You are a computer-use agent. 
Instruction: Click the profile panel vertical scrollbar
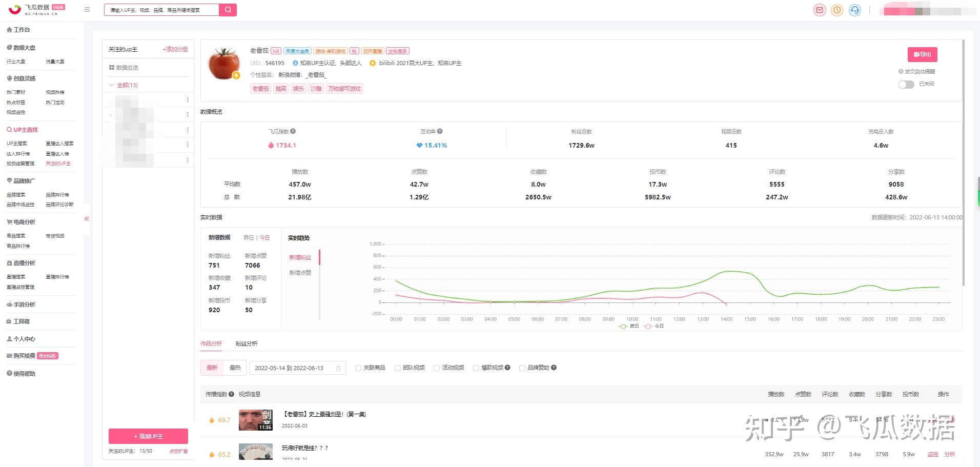[x=964, y=163]
